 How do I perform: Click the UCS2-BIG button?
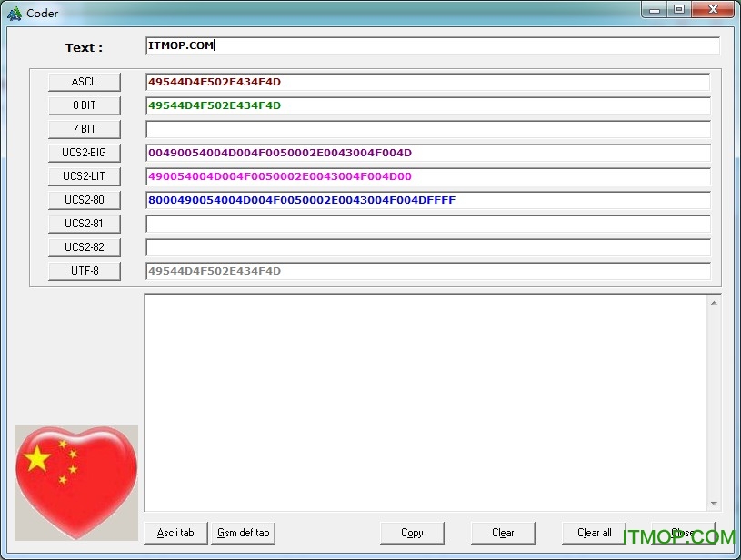coord(85,153)
